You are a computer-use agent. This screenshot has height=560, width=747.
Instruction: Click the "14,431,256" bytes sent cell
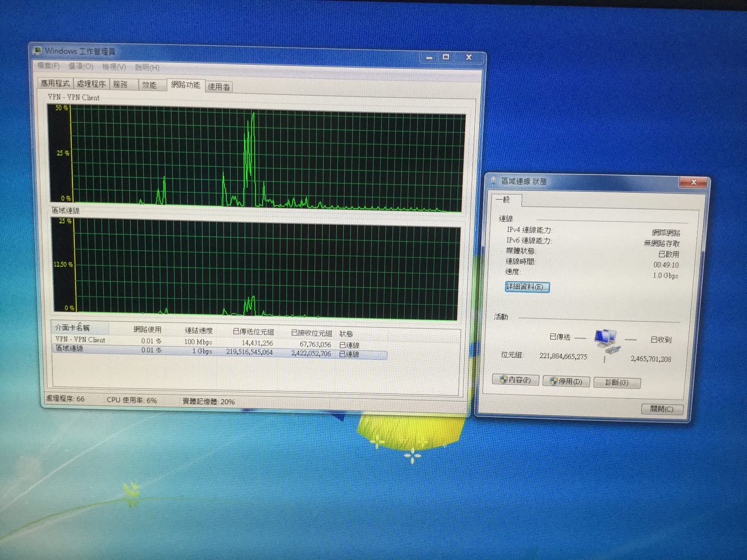tap(257, 343)
